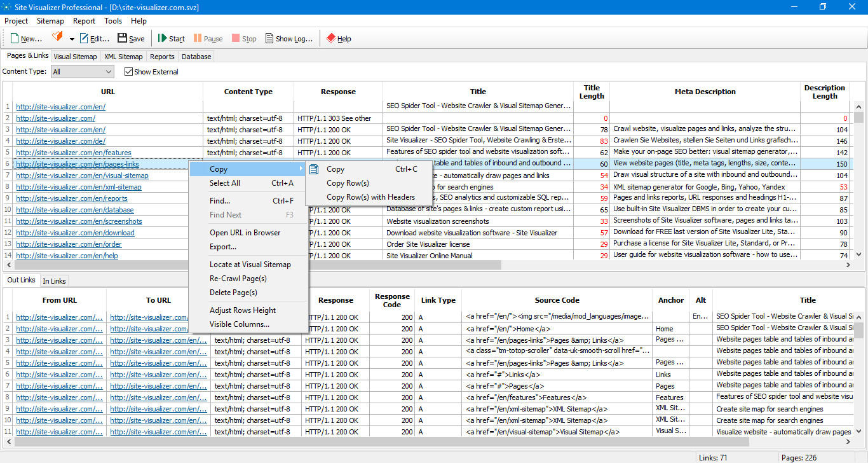This screenshot has width=868, height=463.
Task: Choose Select All in the context menu
Action: click(248, 183)
